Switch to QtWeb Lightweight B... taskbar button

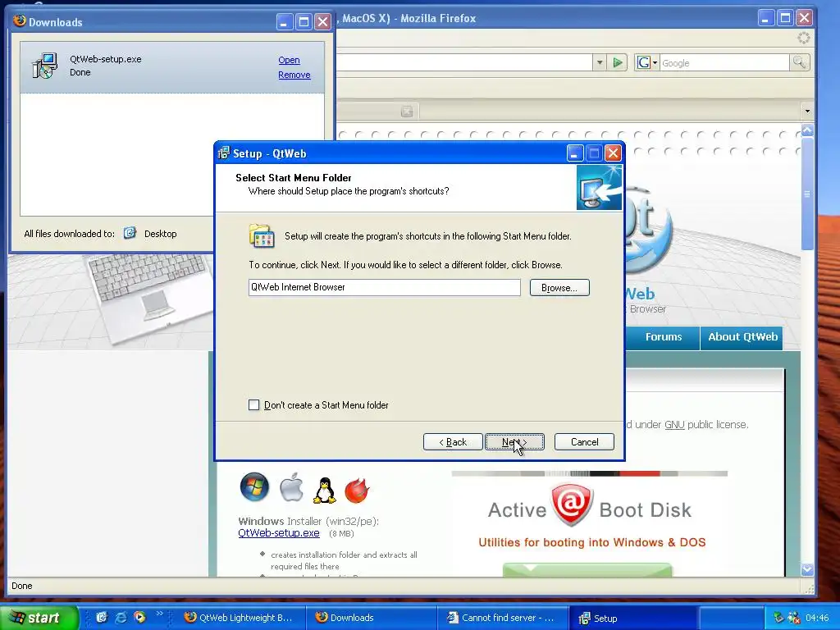point(240,618)
